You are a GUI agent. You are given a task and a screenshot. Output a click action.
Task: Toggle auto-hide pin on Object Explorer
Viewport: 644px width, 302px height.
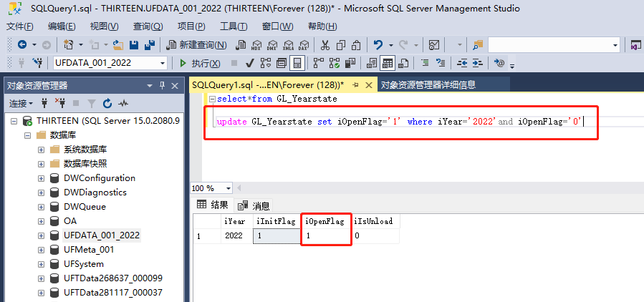click(162, 85)
